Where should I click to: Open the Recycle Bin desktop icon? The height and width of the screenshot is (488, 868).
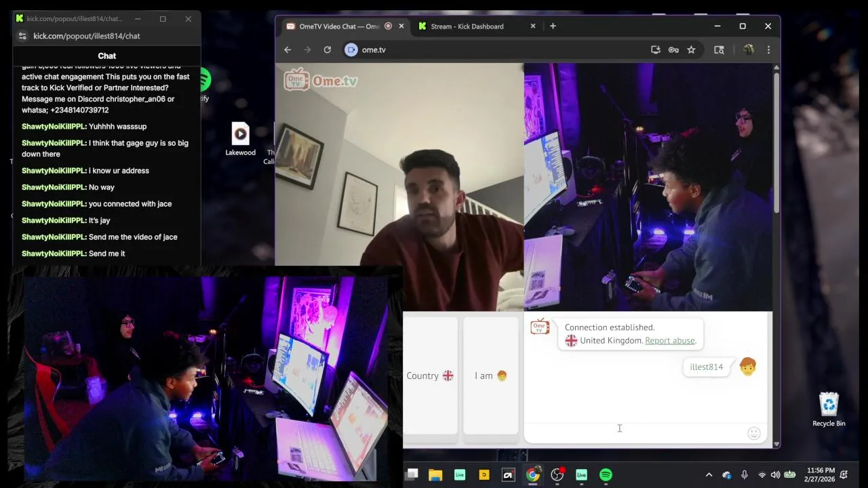point(829,409)
